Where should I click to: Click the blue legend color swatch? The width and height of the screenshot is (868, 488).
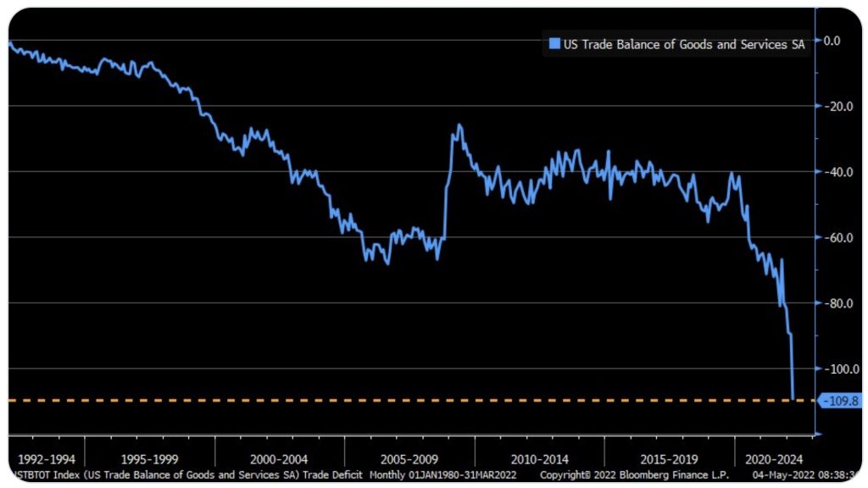tap(554, 44)
